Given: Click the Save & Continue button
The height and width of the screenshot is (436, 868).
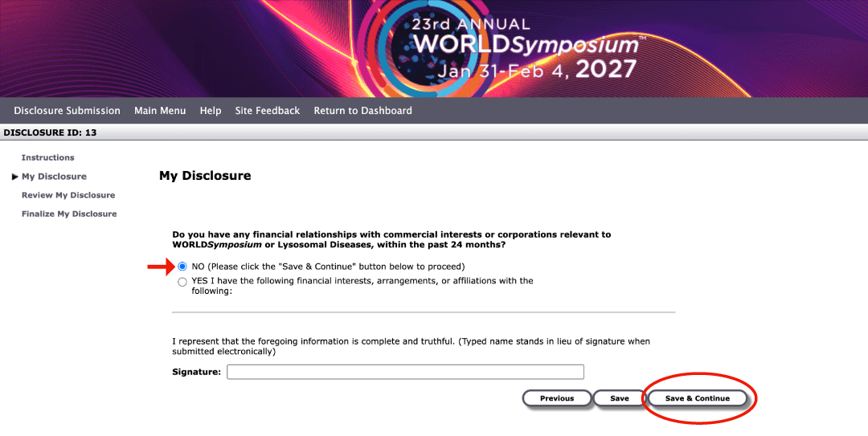Looking at the screenshot, I should (x=697, y=398).
